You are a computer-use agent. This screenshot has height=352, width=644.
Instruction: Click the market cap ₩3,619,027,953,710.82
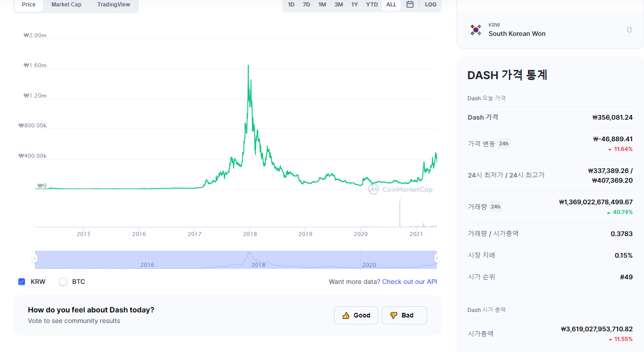click(597, 329)
